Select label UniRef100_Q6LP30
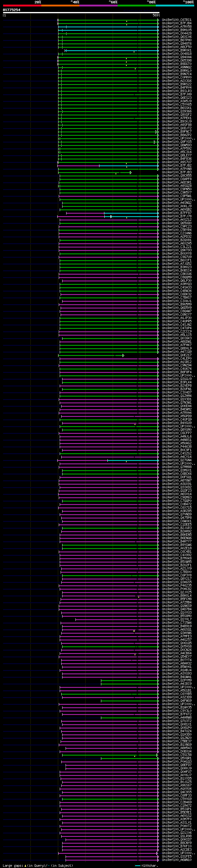The height and width of the screenshot is (868, 197). click(x=177, y=281)
